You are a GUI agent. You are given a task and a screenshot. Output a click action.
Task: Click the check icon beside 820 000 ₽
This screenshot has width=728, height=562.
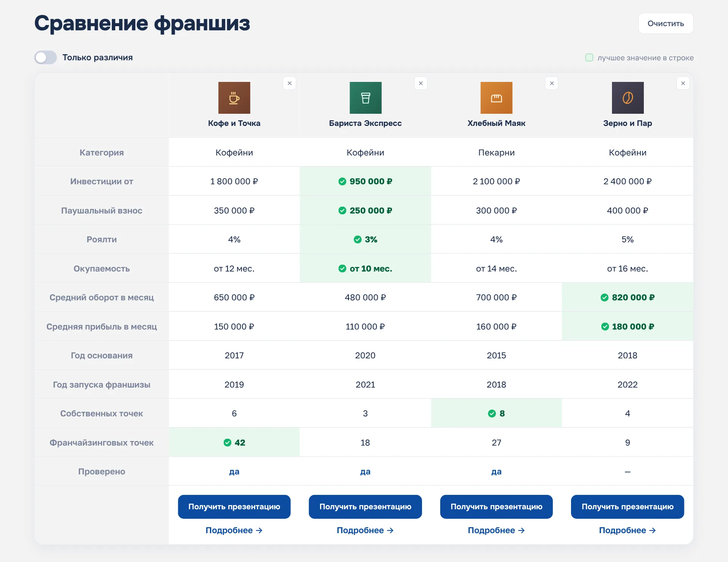tap(605, 298)
